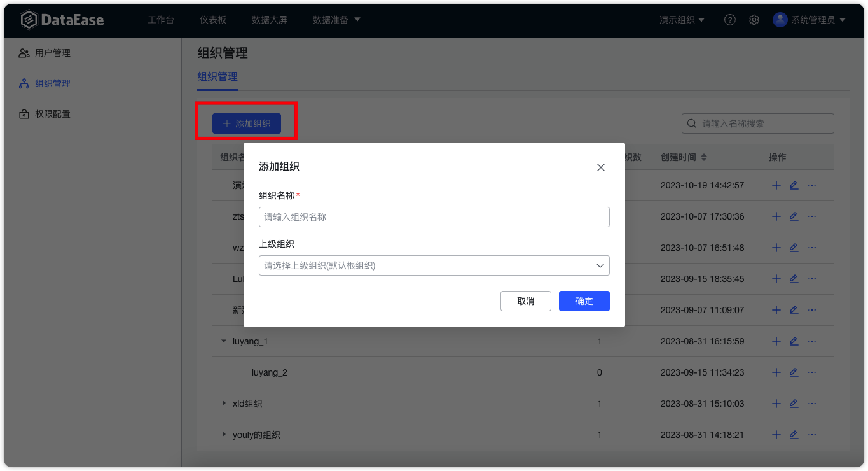Add sub-organization in the 18:35:45 row
Viewport: 868px width, 471px height.
(x=776, y=279)
